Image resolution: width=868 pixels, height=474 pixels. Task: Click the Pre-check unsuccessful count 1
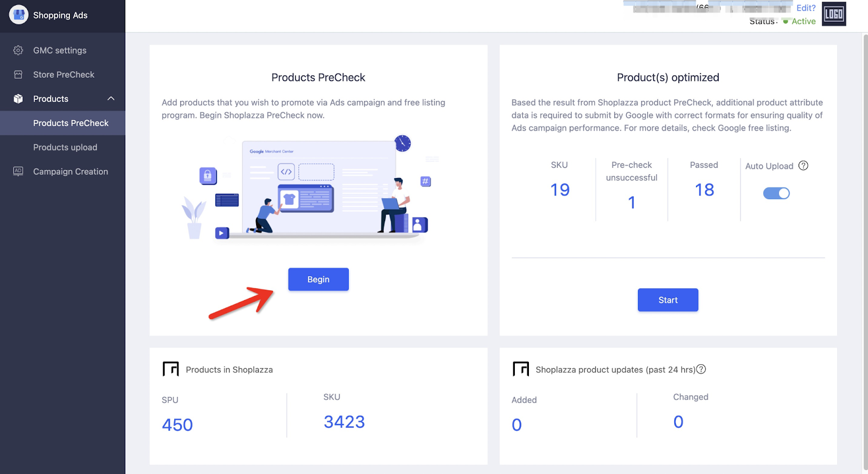point(631,203)
